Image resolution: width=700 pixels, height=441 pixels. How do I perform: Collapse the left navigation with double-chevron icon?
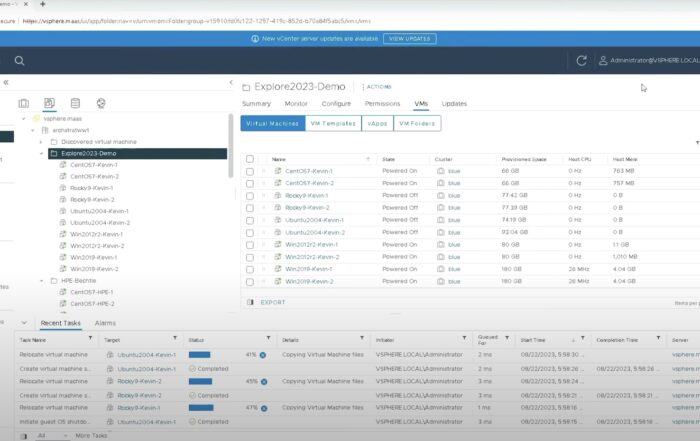click(6, 82)
